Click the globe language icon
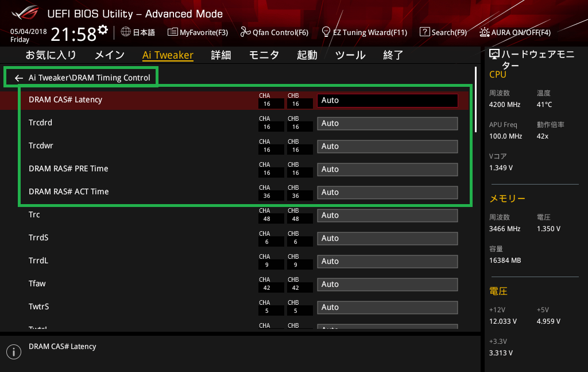This screenshot has width=588, height=372. tap(126, 32)
